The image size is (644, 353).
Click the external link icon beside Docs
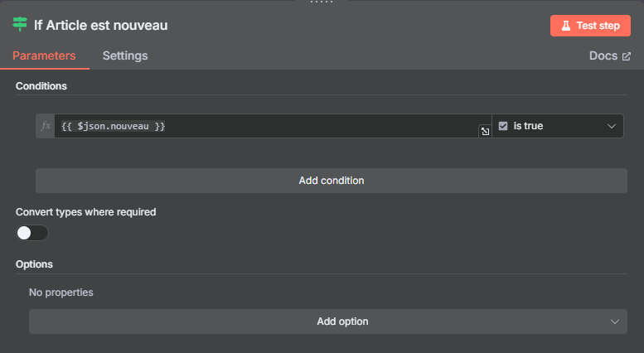[x=627, y=56]
